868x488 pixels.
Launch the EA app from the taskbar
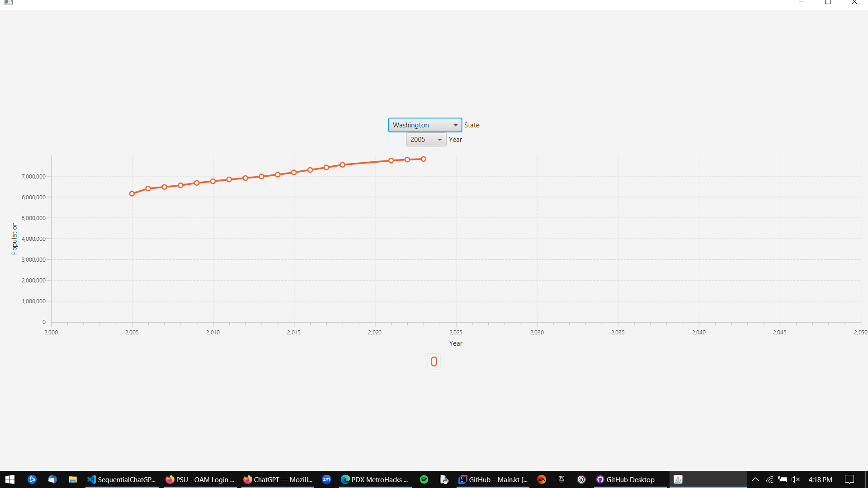(x=542, y=479)
